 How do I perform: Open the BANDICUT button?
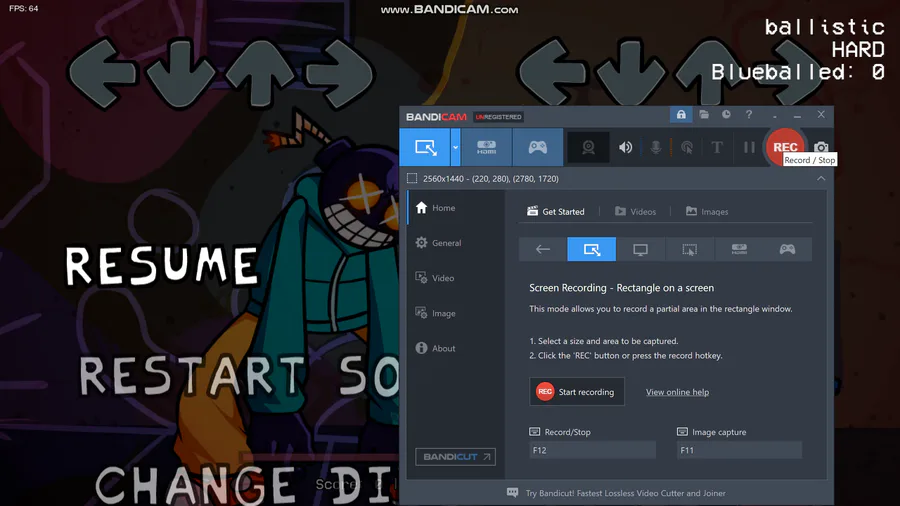455,457
